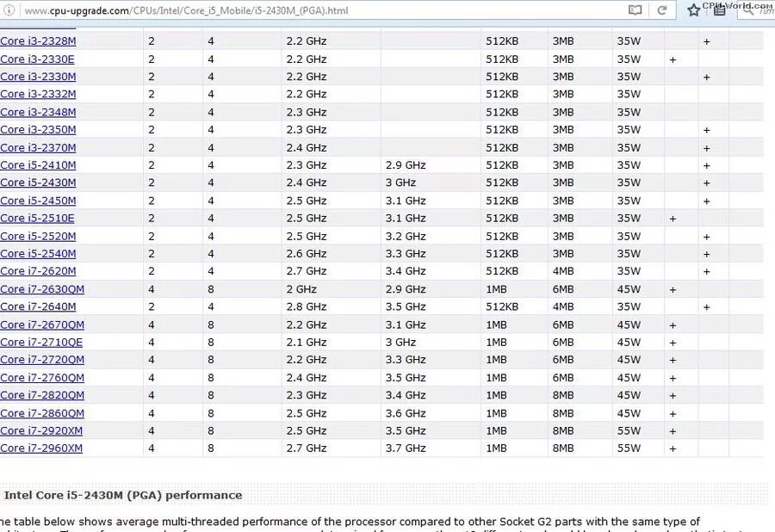Screen dimensions: 775x532
Task: Show bookmarks list icon beside the star
Action: [719, 9]
